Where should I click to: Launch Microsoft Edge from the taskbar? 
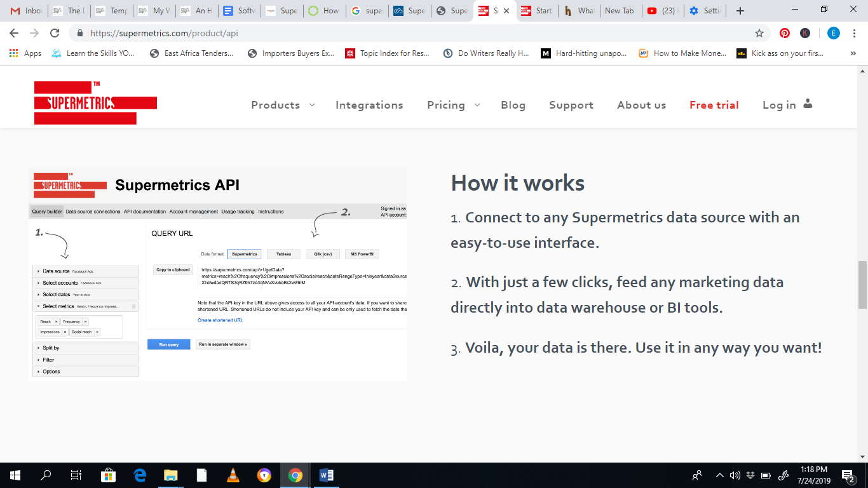click(140, 475)
